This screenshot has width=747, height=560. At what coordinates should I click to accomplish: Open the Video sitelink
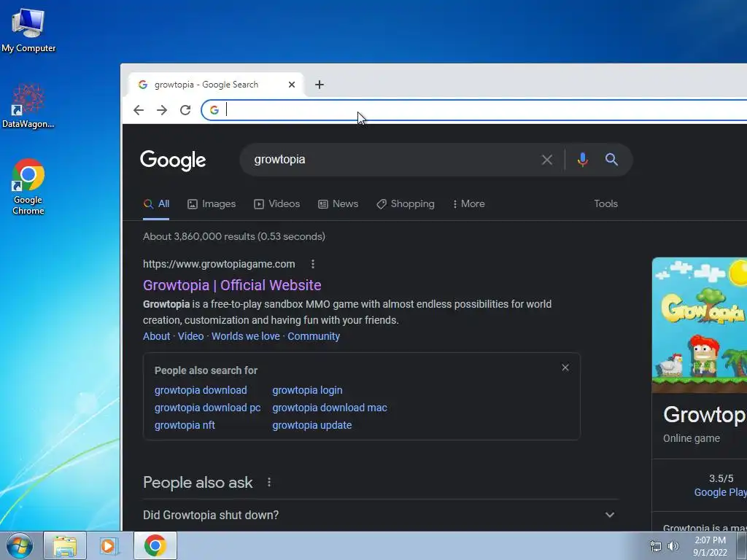(190, 336)
